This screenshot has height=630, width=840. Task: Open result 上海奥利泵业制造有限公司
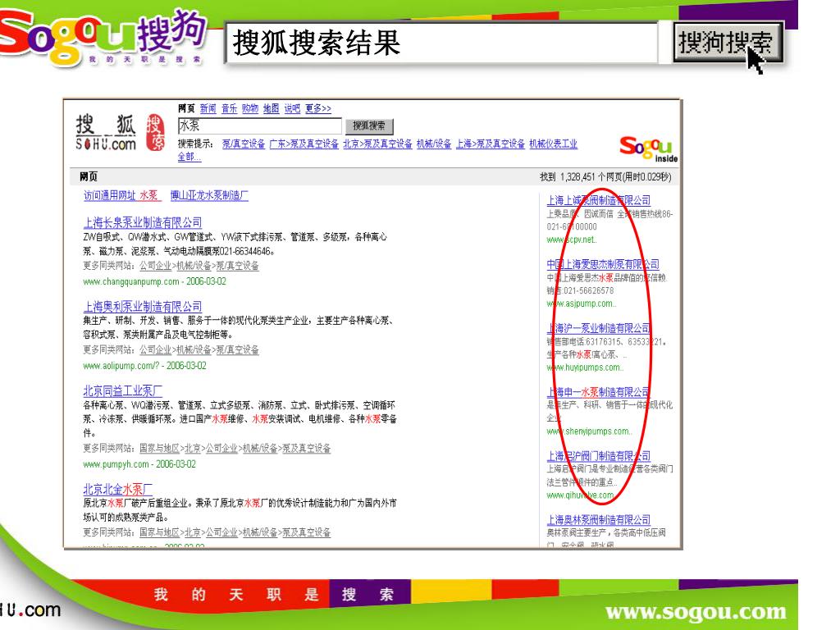tap(143, 307)
